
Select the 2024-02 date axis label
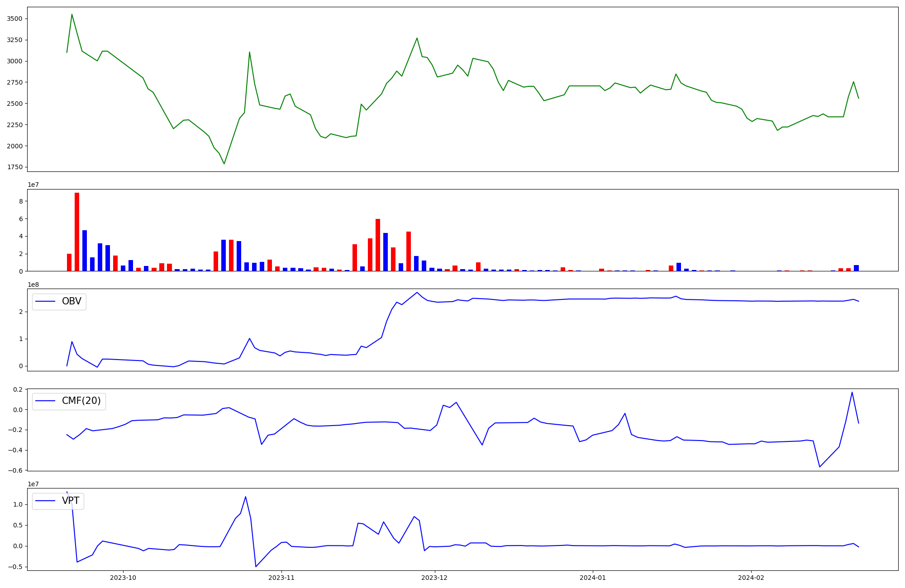click(x=751, y=578)
